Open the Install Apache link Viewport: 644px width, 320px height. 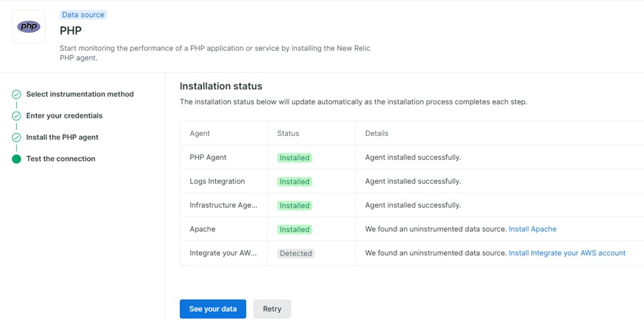point(532,229)
